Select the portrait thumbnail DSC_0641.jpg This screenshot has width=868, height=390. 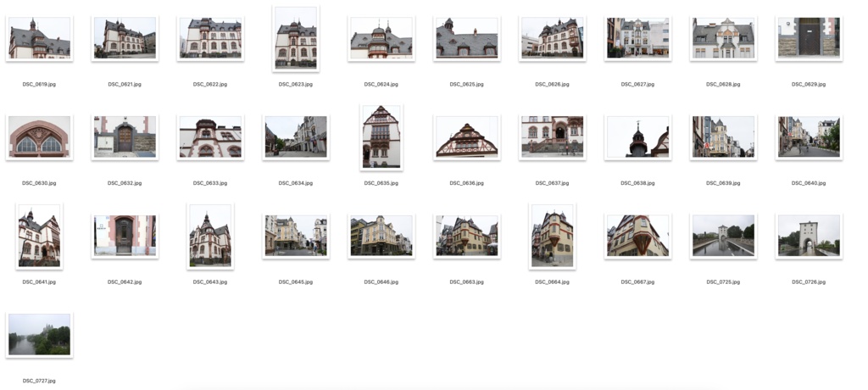(39, 236)
